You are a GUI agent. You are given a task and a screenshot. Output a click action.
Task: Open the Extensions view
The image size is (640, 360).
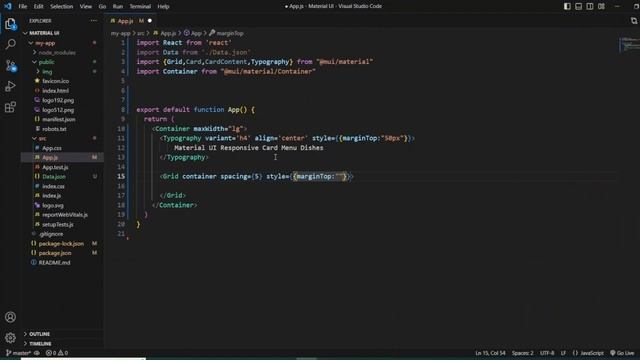click(11, 107)
